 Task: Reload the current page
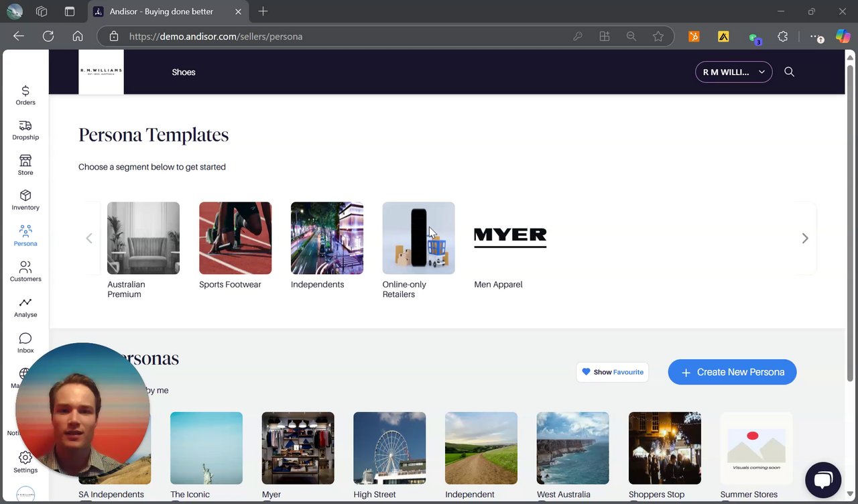coord(48,36)
